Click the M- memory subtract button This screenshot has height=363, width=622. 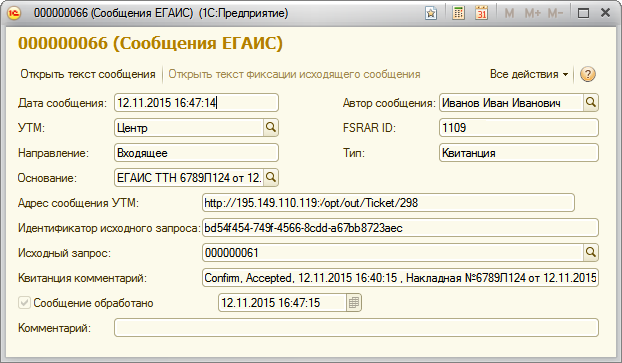coord(555,13)
